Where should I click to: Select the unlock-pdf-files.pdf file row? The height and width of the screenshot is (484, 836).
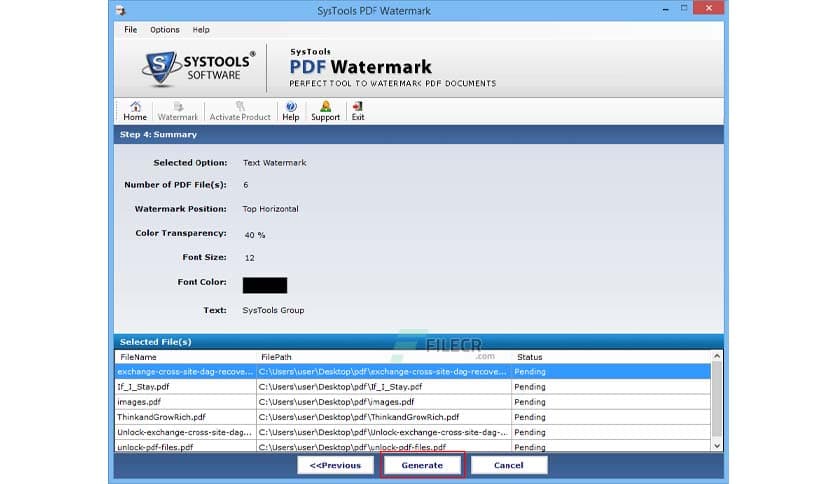[413, 447]
